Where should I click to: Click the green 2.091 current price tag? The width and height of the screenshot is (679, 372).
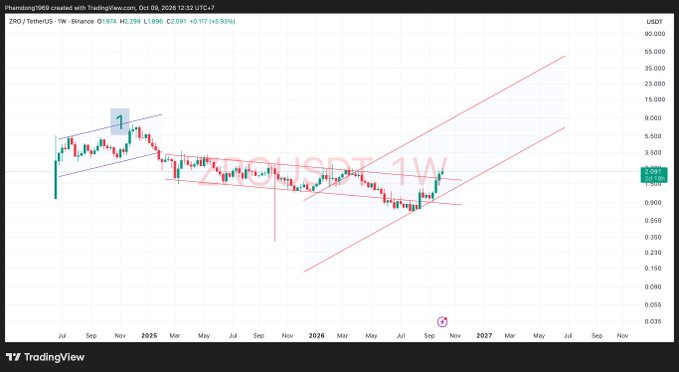[x=654, y=175]
